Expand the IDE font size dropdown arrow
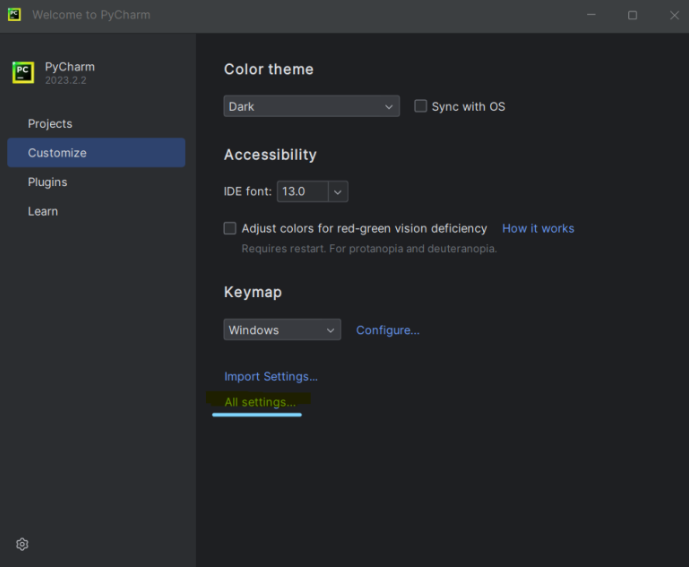Screen dimensions: 689x567 (338, 192)
